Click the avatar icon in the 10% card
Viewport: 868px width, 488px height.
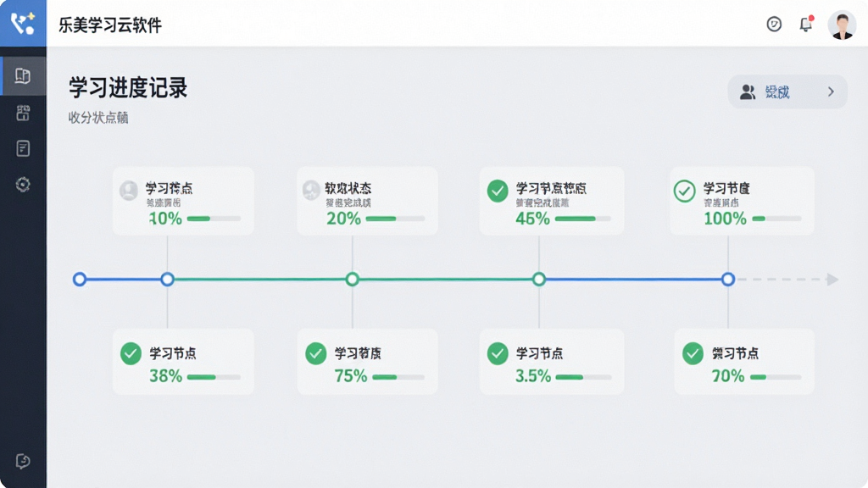pos(129,191)
